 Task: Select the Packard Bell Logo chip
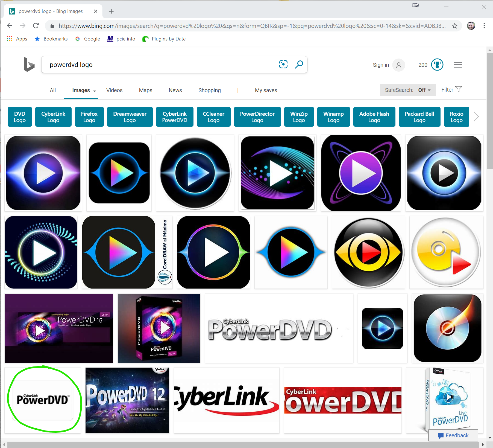point(419,117)
